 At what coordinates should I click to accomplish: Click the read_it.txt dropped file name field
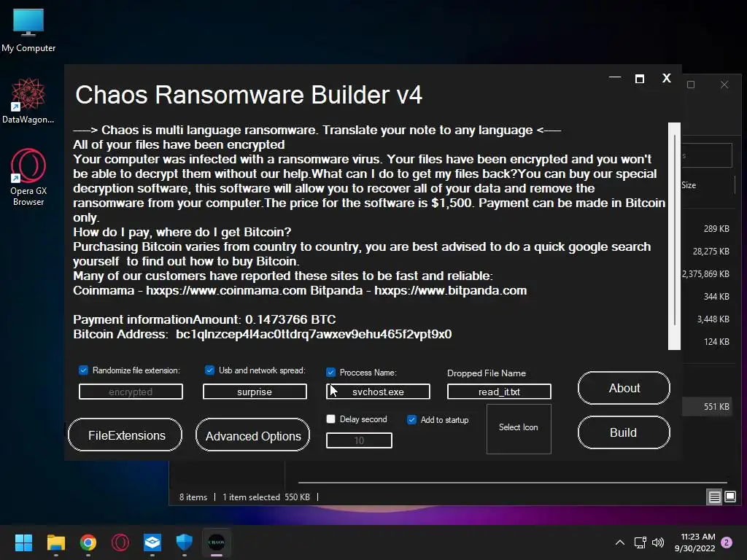(499, 392)
